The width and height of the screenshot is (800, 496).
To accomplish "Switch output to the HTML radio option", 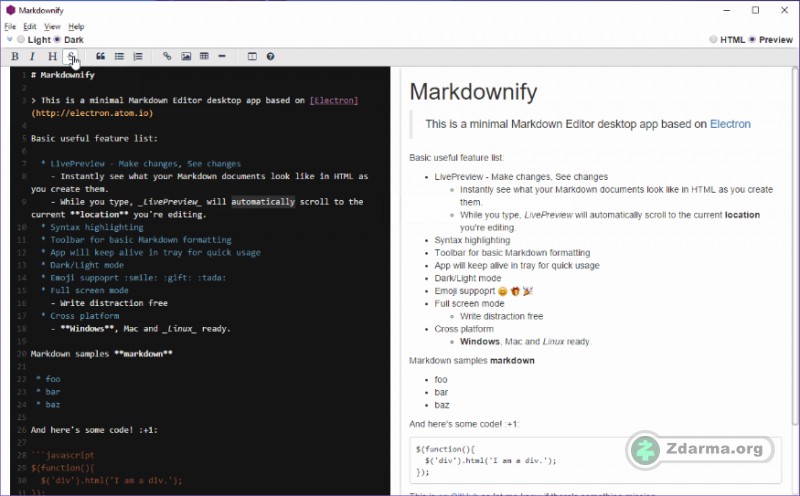I will [x=713, y=39].
